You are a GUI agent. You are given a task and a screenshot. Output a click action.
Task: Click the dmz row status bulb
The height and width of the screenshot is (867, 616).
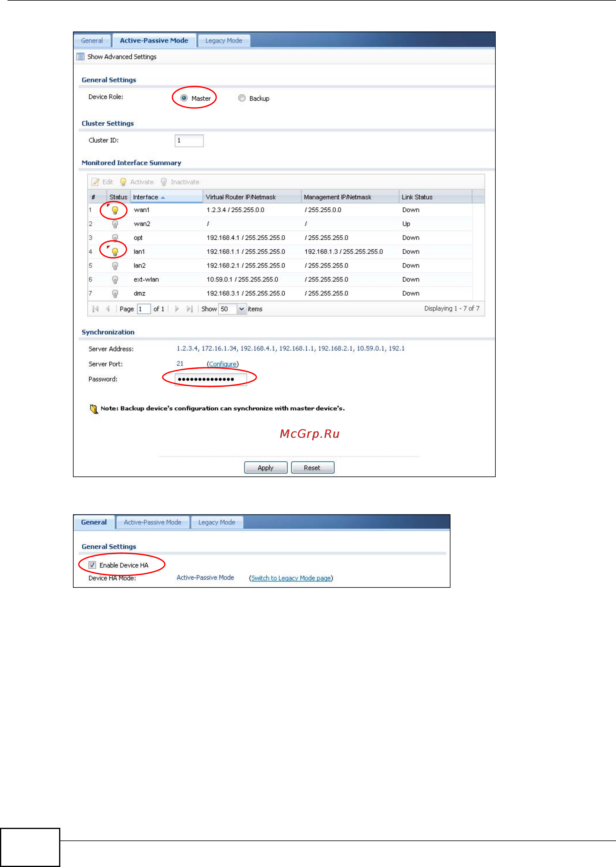tap(115, 293)
